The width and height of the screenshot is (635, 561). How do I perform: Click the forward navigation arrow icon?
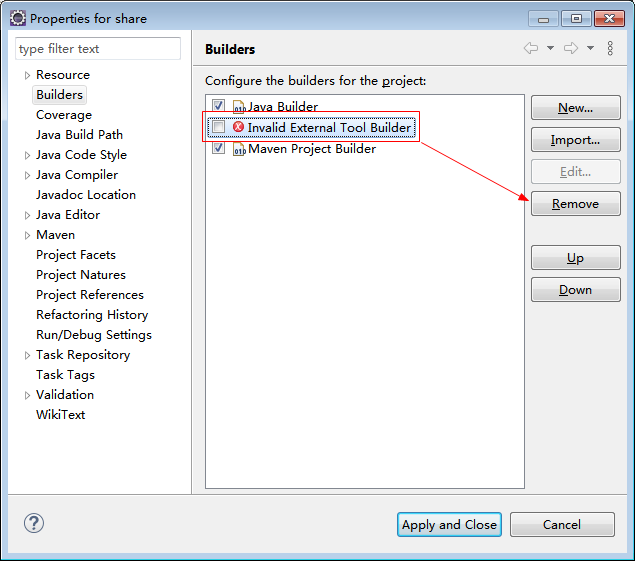571,48
